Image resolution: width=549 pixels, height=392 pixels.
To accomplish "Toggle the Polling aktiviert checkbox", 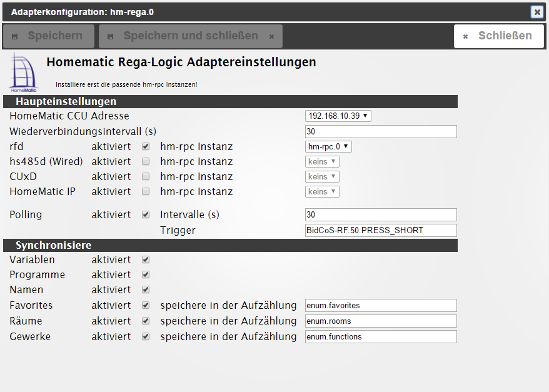I will [146, 214].
